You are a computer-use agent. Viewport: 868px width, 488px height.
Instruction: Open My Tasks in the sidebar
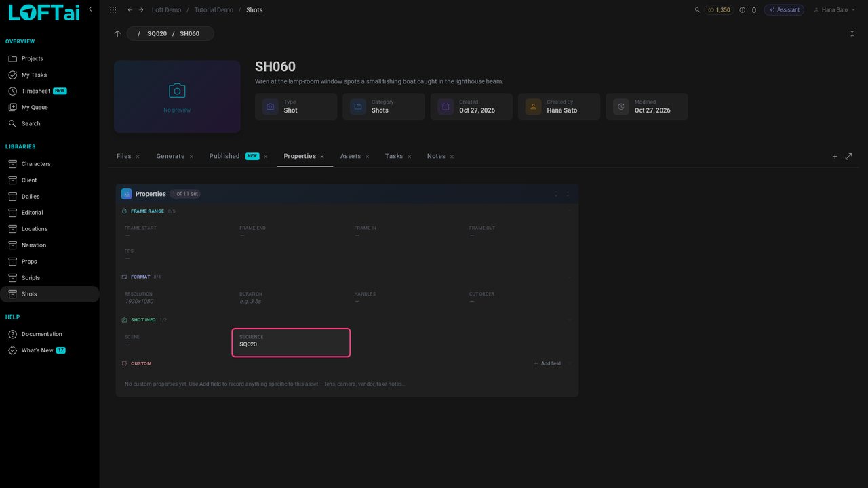(50, 75)
